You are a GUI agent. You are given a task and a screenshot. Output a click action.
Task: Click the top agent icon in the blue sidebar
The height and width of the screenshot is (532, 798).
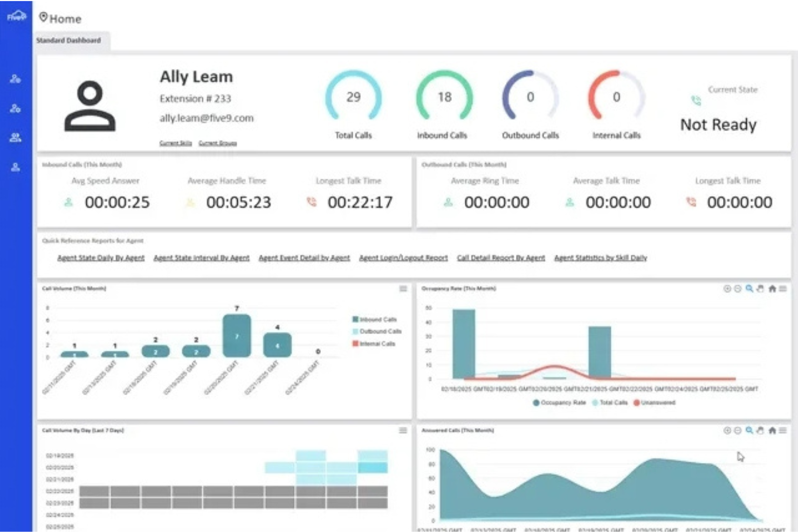point(15,79)
